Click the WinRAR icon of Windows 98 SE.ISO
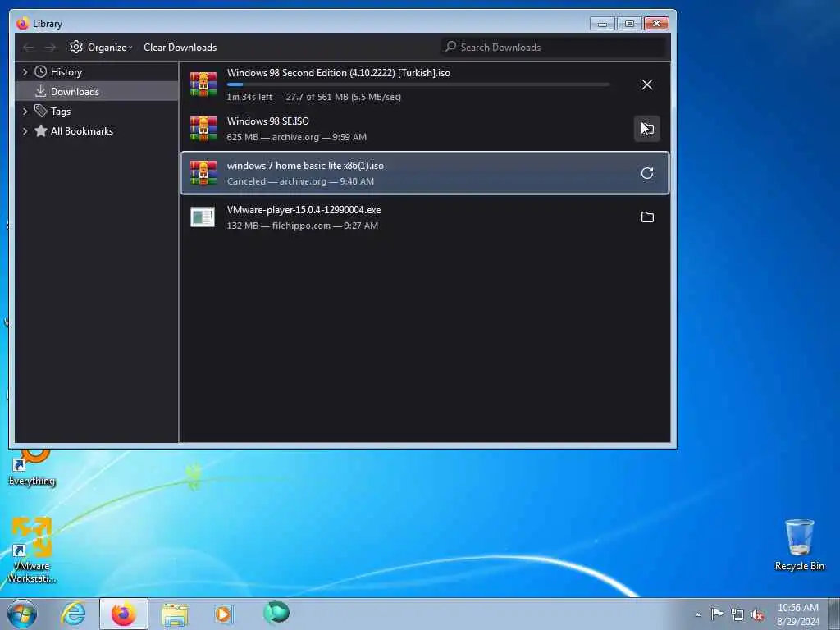Viewport: 840px width, 630px height. (203, 129)
